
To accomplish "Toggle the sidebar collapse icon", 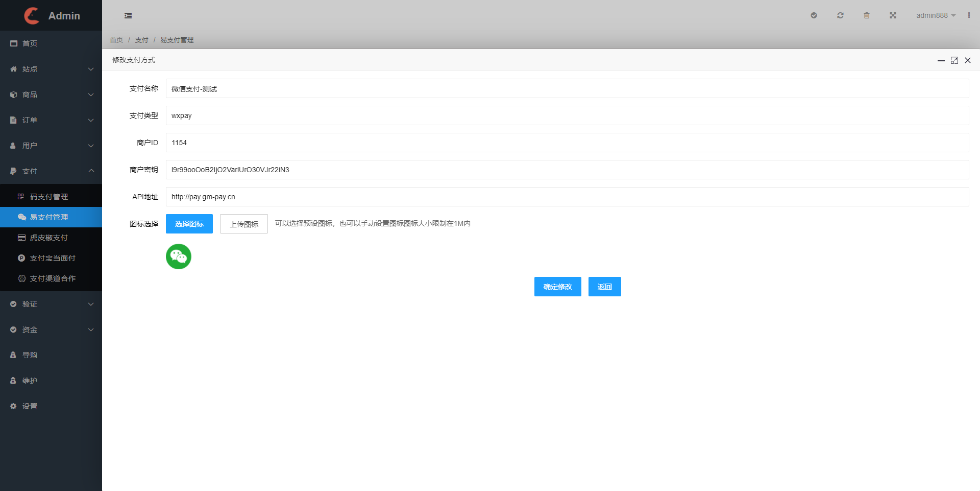I will point(128,16).
